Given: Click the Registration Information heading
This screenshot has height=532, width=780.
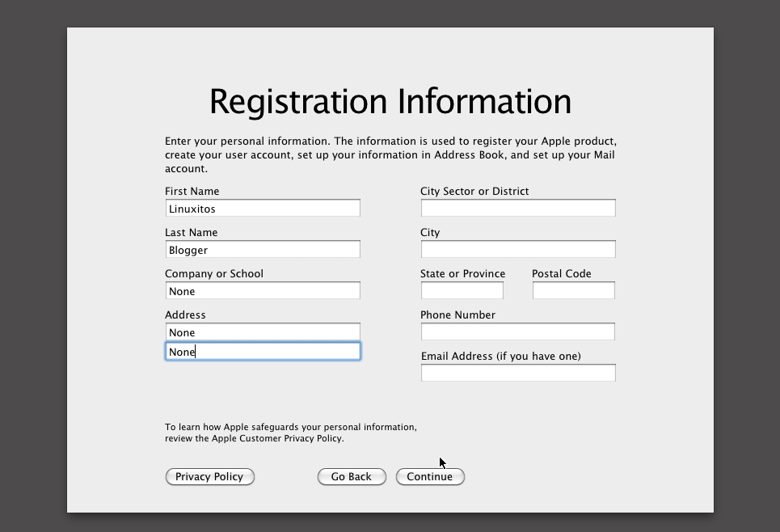Looking at the screenshot, I should [390, 102].
